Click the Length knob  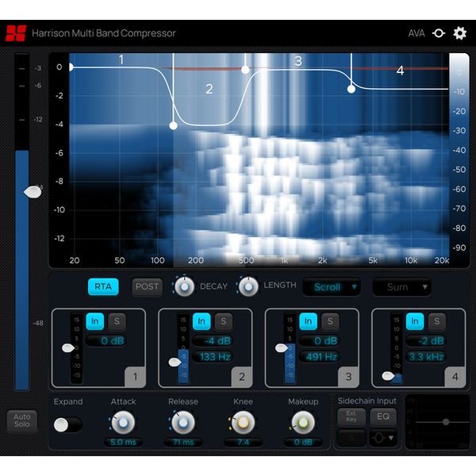[x=248, y=286]
